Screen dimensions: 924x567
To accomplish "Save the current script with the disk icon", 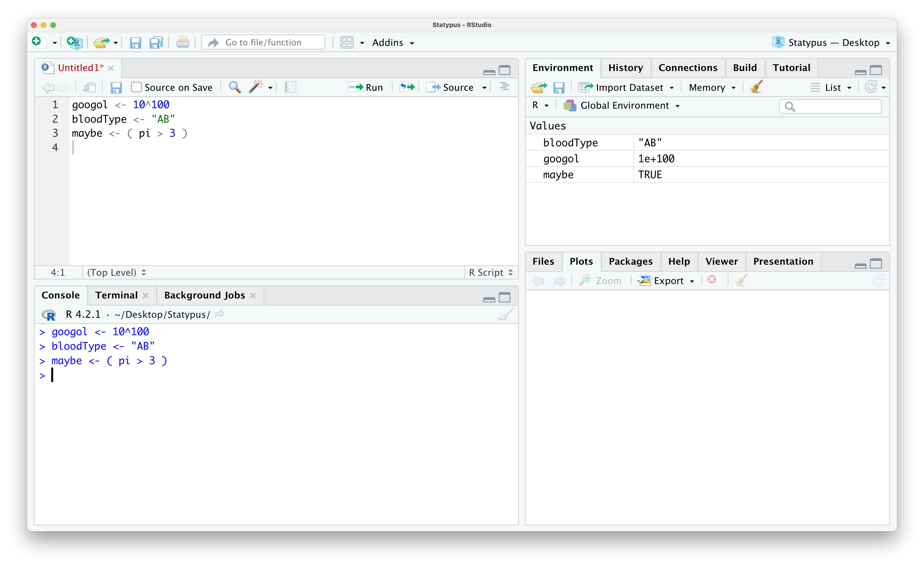I will (x=135, y=42).
